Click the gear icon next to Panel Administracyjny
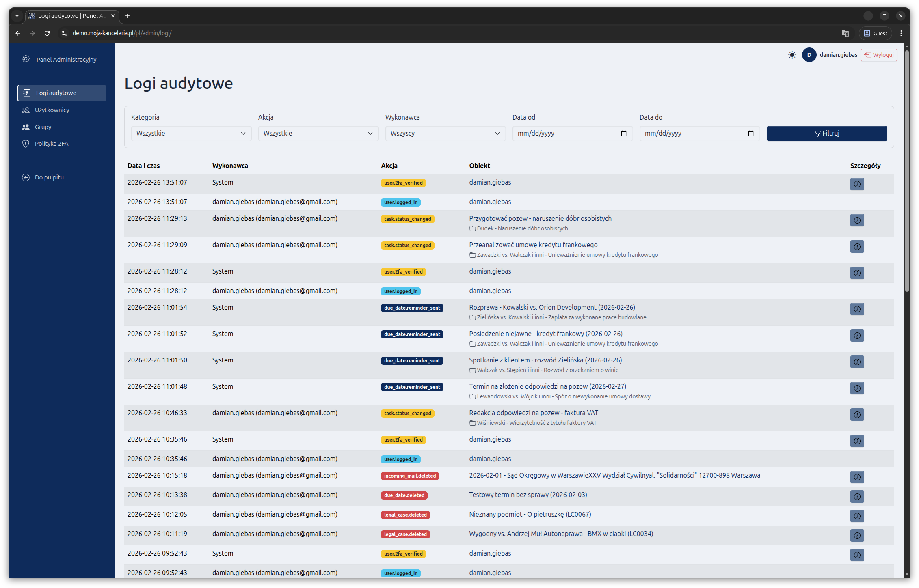919x588 pixels. pos(26,59)
